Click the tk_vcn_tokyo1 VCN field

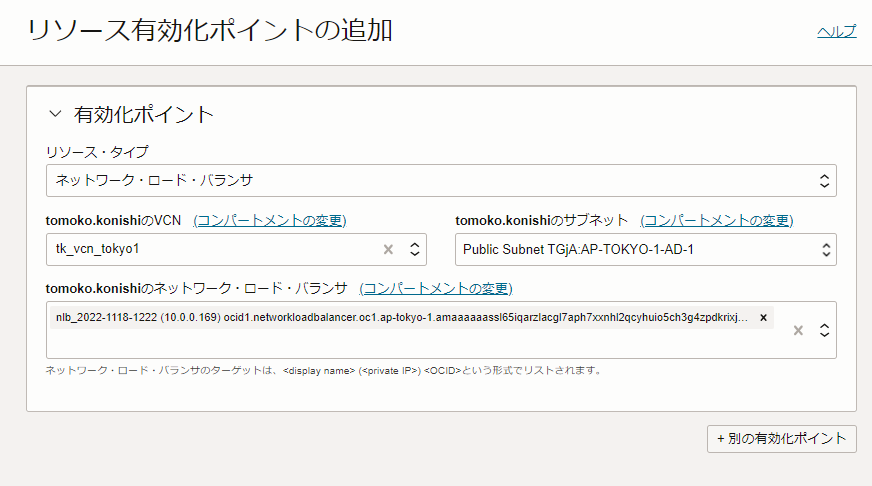(236, 249)
